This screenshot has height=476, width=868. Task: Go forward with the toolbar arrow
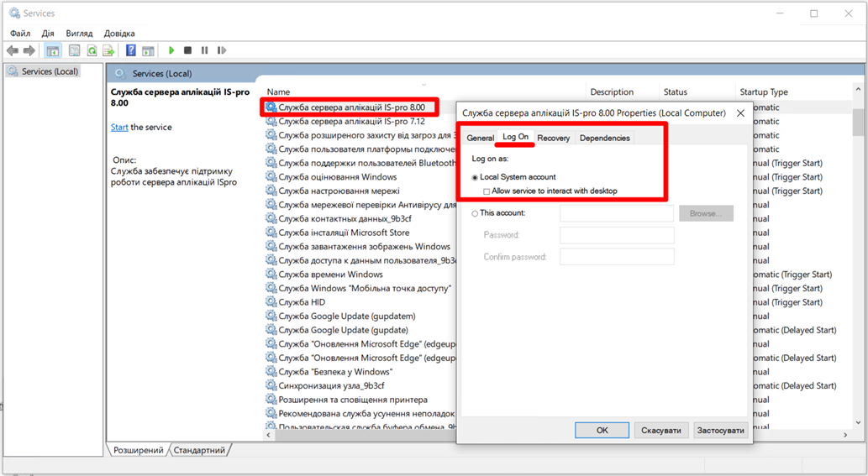[x=29, y=50]
